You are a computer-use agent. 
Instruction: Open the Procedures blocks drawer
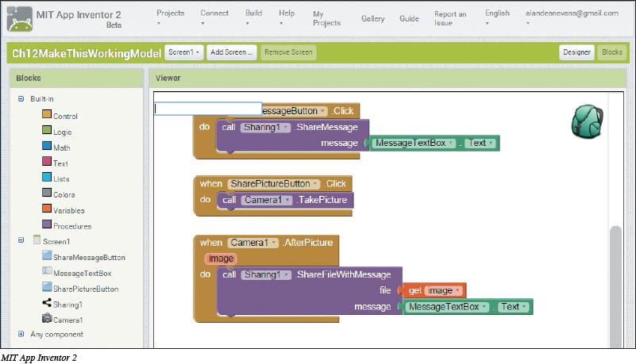(x=72, y=226)
